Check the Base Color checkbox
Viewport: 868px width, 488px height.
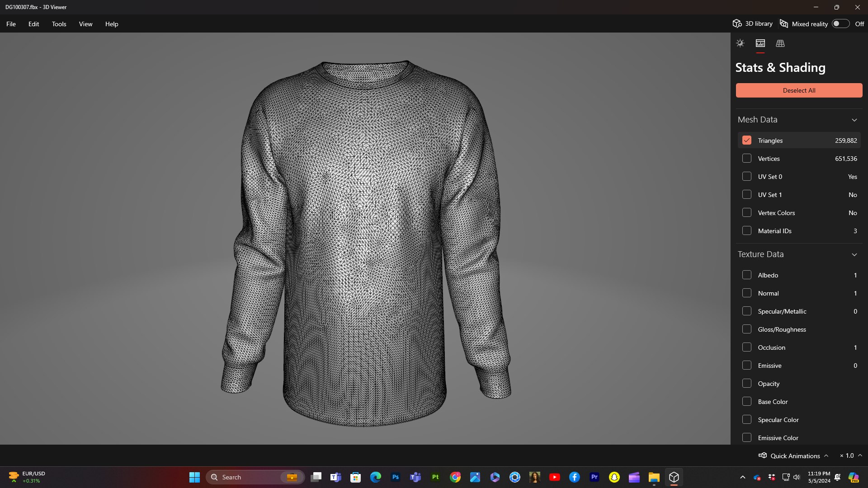747,402
